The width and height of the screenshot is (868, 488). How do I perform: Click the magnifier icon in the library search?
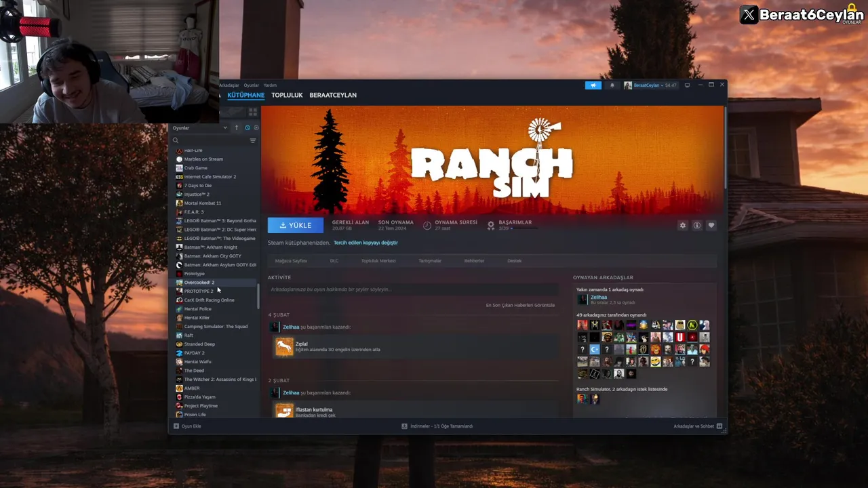[x=176, y=140]
